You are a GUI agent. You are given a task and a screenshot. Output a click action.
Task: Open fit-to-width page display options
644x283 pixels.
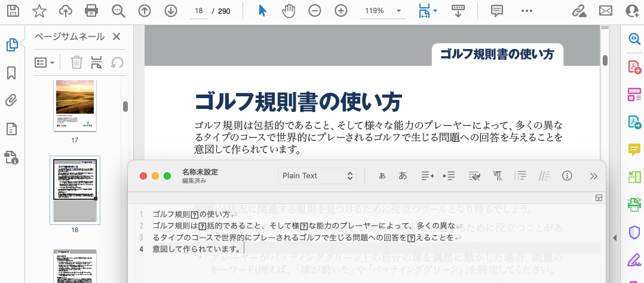428,11
